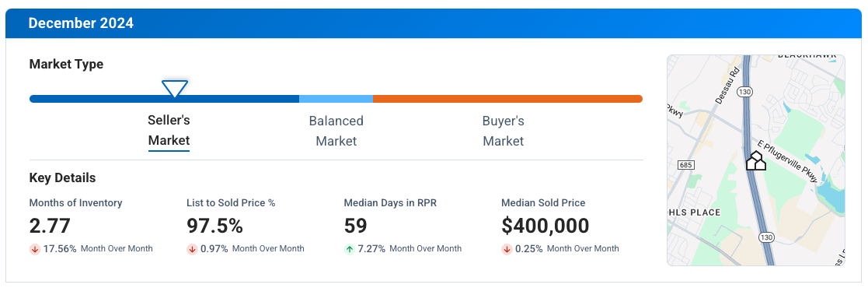Click the 97.5% value
The width and height of the screenshot is (868, 288).
pos(214,226)
